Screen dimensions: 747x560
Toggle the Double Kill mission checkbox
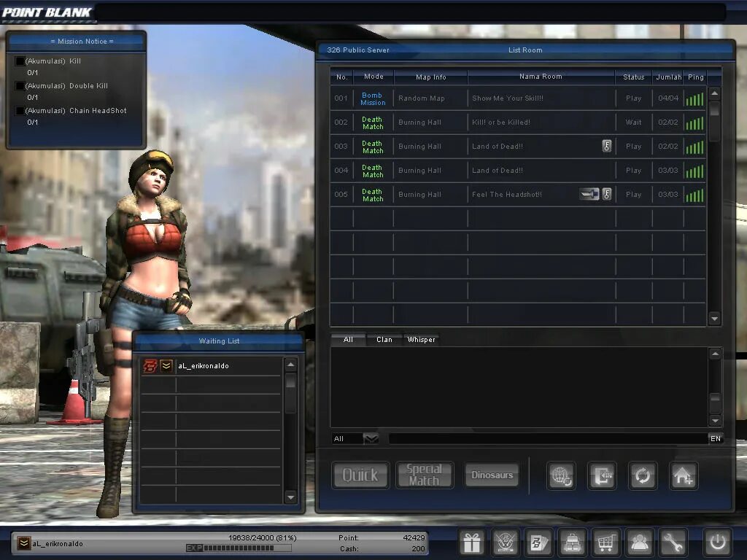pyautogui.click(x=20, y=86)
